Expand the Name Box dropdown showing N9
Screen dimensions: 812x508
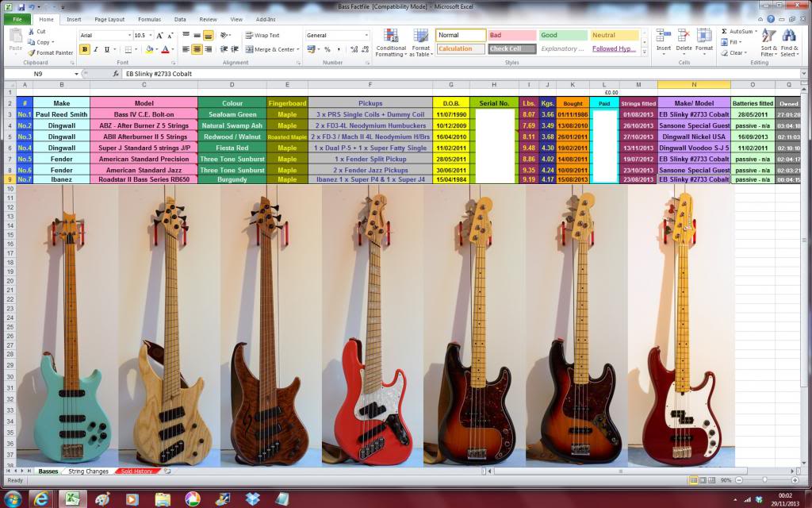coord(76,74)
